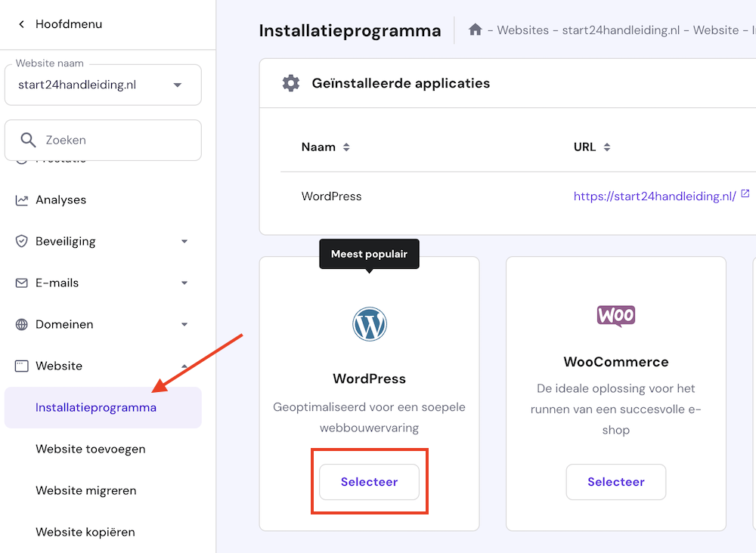Expand the Beveiliging menu section
This screenshot has width=756, height=553.
pyautogui.click(x=184, y=242)
